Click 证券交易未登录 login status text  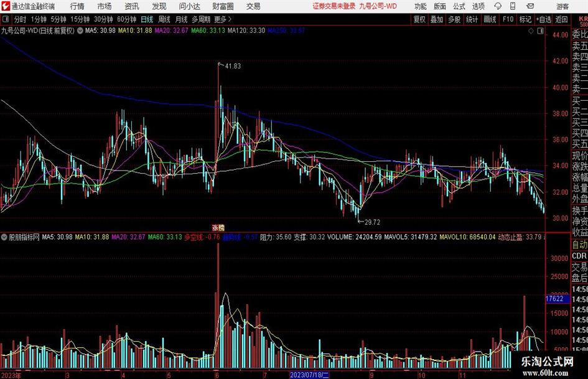[334, 6]
